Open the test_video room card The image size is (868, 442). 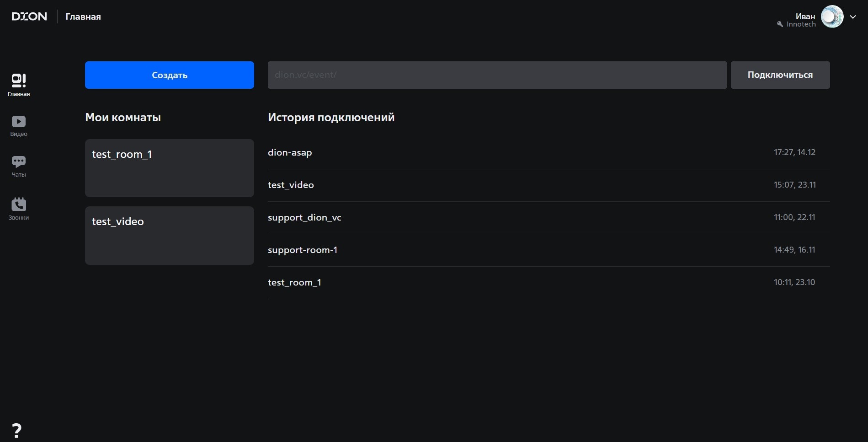[x=170, y=236]
